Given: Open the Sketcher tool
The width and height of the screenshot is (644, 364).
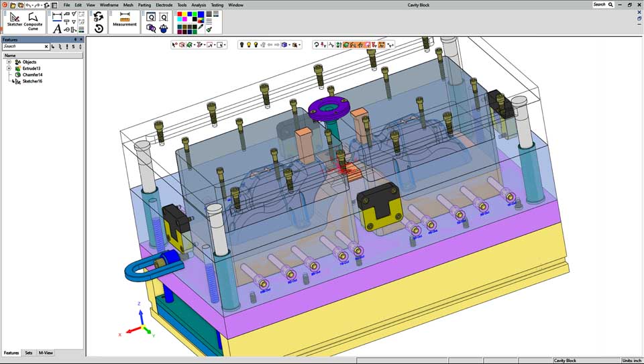Looking at the screenshot, I should [x=14, y=21].
